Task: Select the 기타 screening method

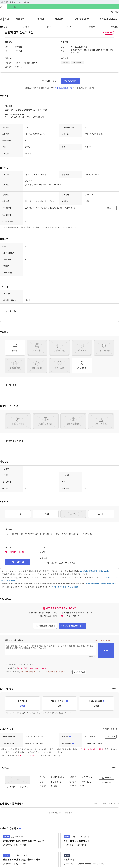Action: (x=101, y=514)
